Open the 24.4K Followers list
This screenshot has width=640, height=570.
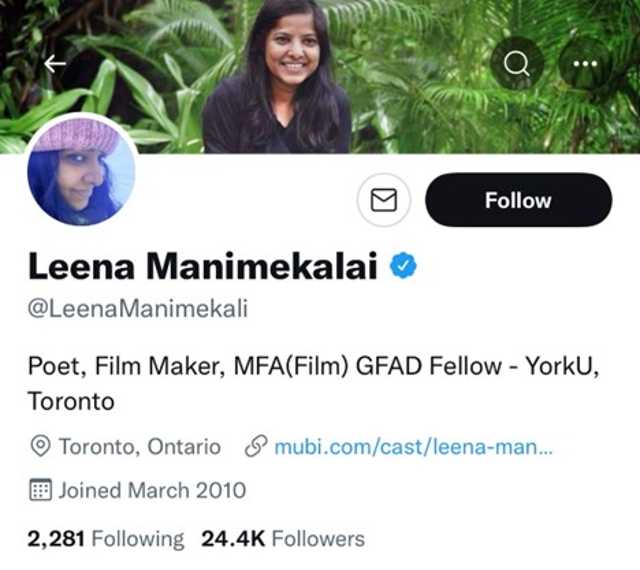tap(283, 539)
